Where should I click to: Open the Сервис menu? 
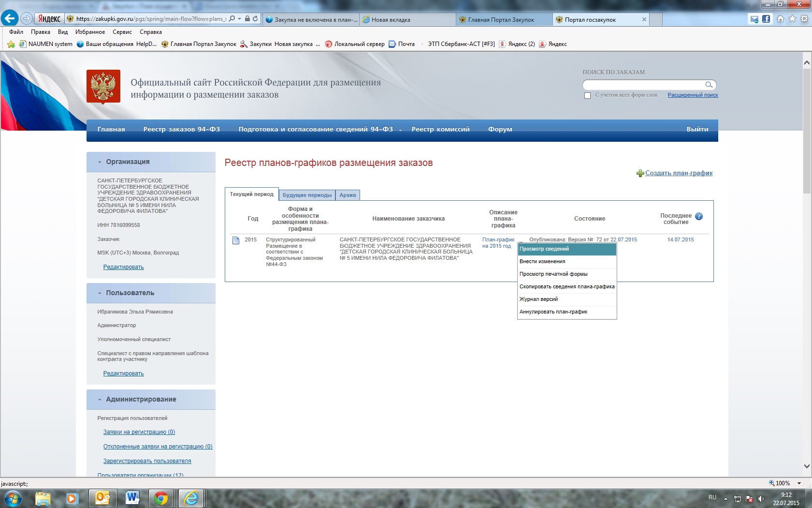pos(122,32)
